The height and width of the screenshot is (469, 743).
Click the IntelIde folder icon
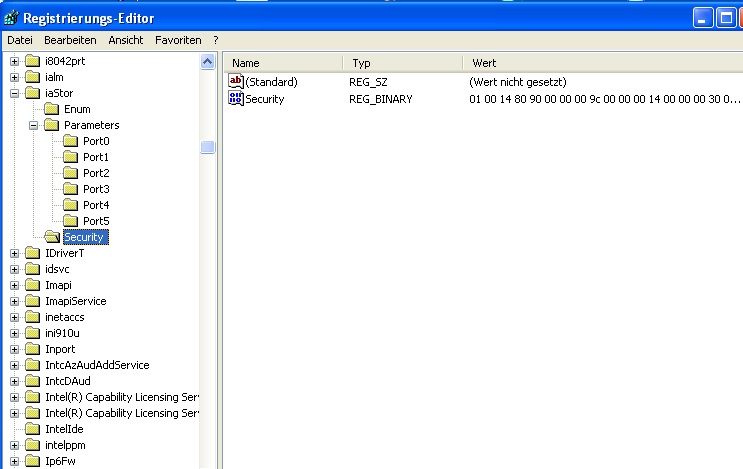[32, 429]
